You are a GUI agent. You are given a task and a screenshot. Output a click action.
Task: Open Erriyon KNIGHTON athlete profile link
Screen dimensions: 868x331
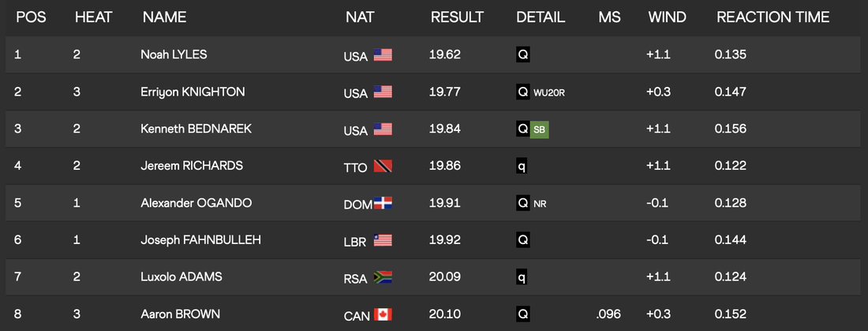click(x=193, y=92)
